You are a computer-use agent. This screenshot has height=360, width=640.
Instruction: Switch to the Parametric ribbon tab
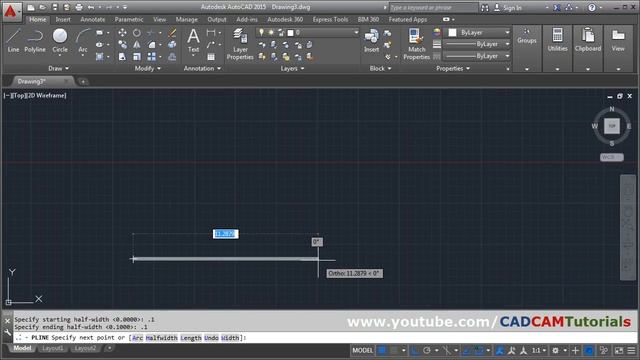click(129, 20)
